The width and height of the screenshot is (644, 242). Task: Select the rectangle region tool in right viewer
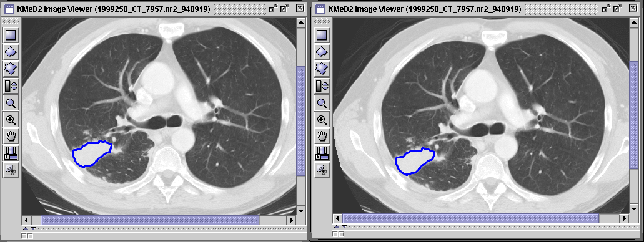322,35
